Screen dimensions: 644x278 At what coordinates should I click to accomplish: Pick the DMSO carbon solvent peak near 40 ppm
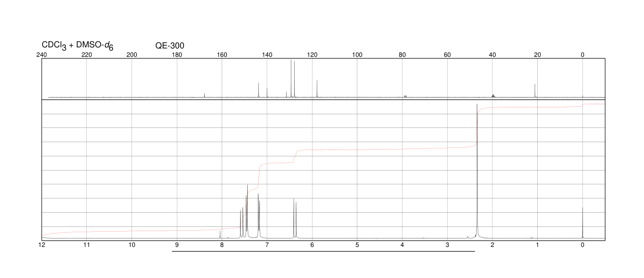[x=493, y=95]
